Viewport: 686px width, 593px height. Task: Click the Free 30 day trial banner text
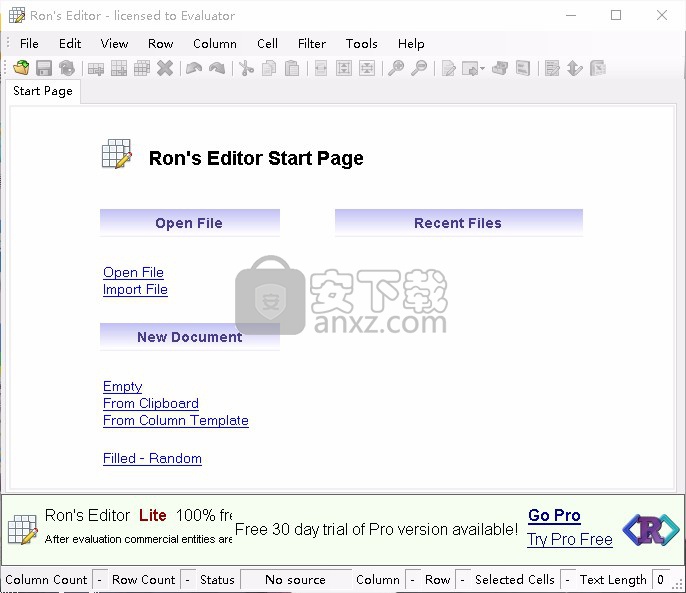click(376, 530)
